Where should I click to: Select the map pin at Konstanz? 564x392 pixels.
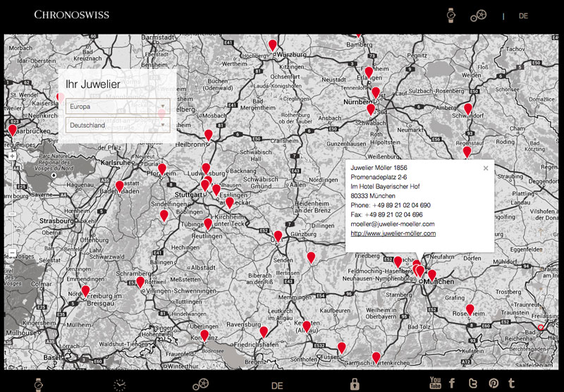point(204,335)
